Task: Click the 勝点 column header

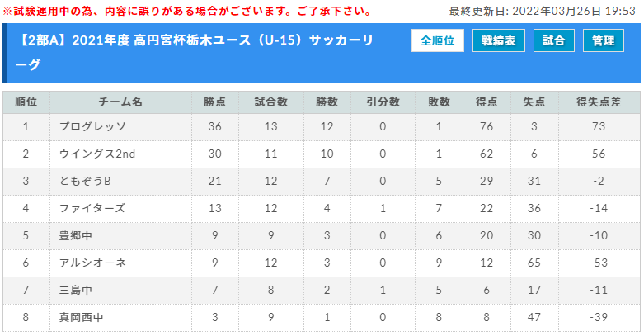Action: [x=214, y=102]
